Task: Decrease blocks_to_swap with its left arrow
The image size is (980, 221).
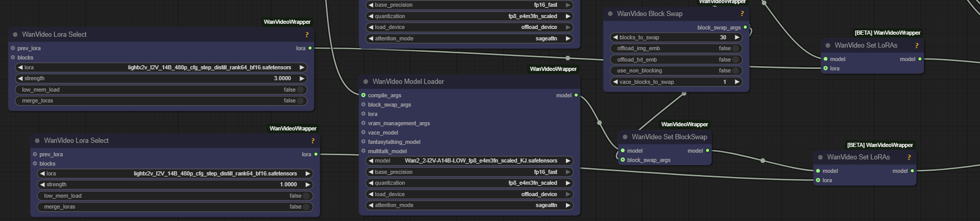Action: (615, 37)
